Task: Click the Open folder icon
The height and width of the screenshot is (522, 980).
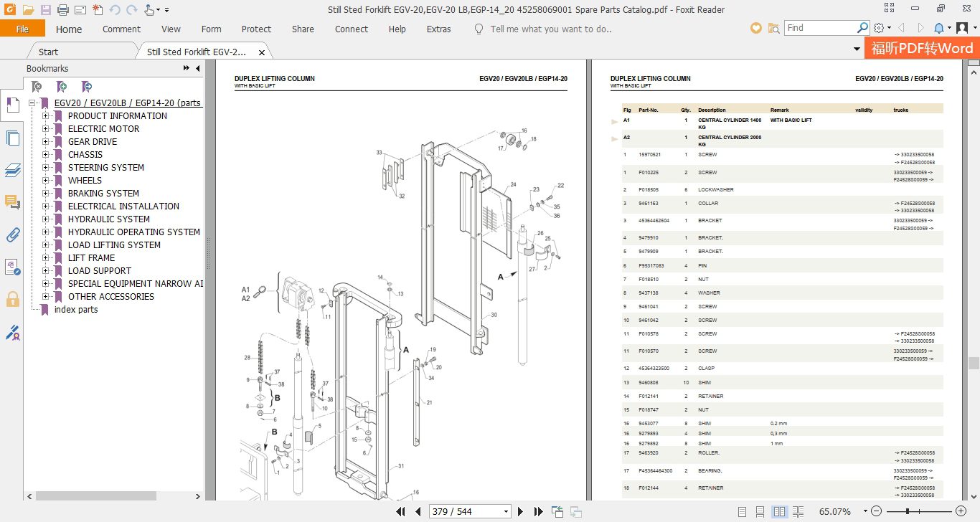Action: click(28, 10)
